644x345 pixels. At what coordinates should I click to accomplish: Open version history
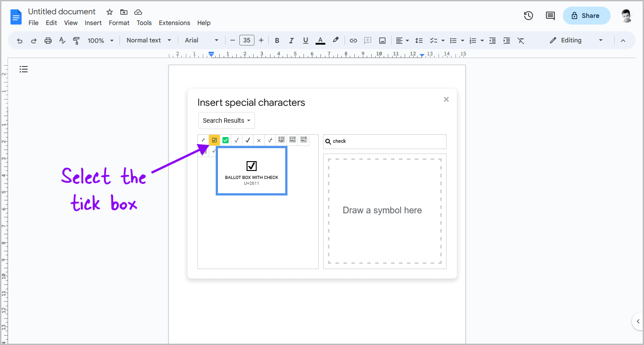(x=528, y=16)
